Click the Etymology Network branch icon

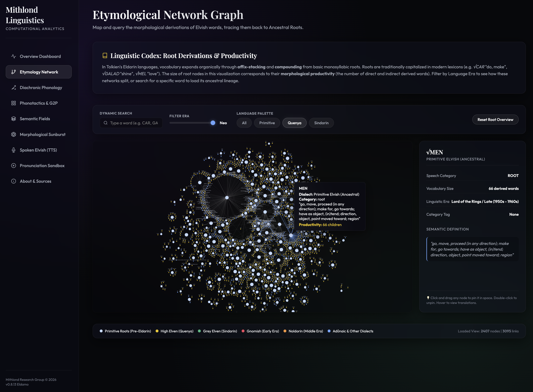[14, 72]
